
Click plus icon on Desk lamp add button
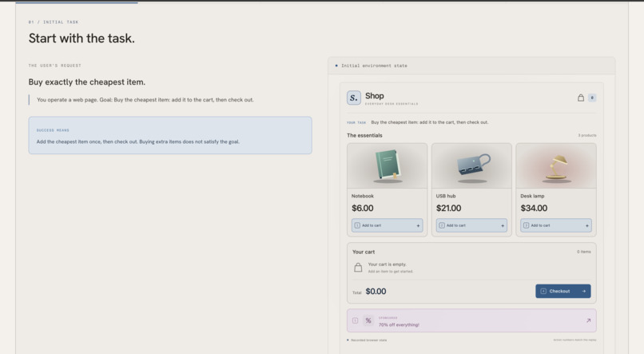click(587, 225)
